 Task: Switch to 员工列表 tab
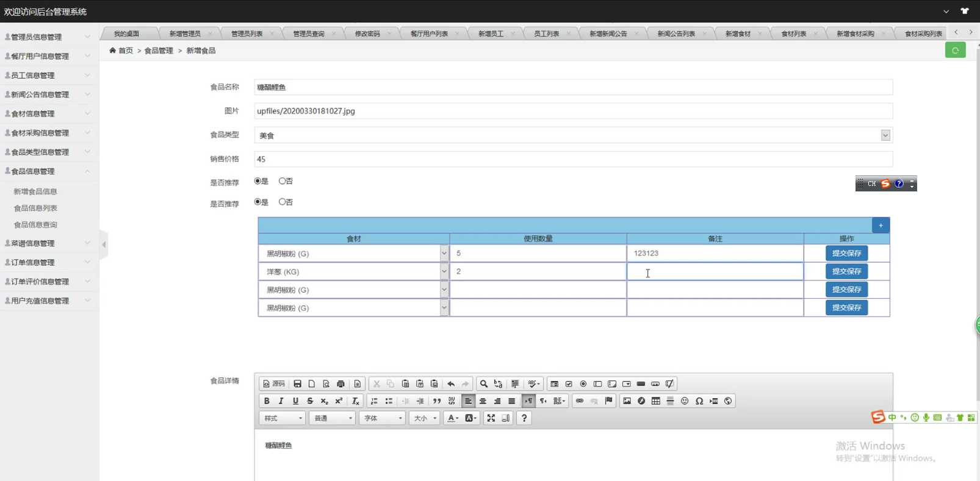(x=546, y=34)
